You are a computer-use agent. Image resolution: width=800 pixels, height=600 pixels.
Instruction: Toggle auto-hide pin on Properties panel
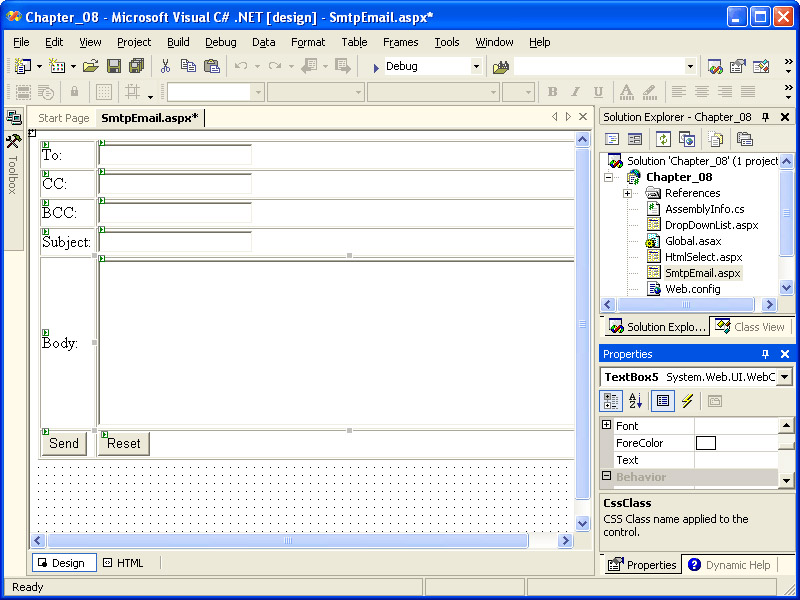766,354
